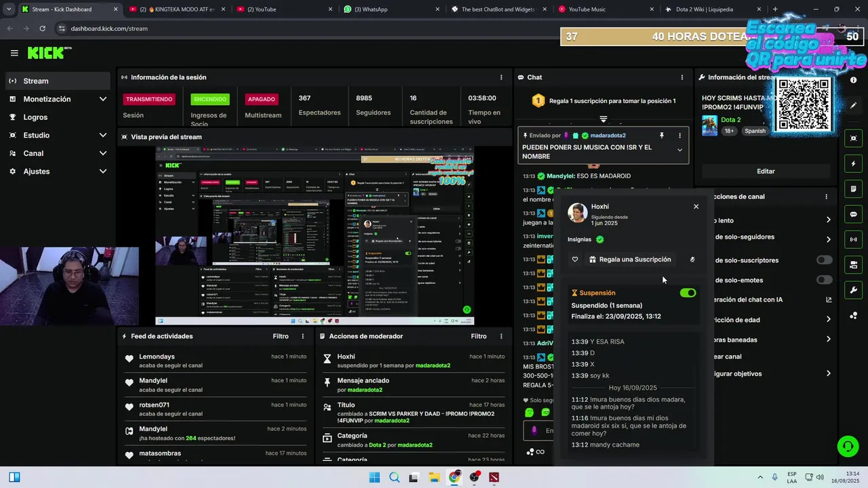Click Filtro in Acciones de moderador
This screenshot has width=868, height=488.
pos(479,336)
